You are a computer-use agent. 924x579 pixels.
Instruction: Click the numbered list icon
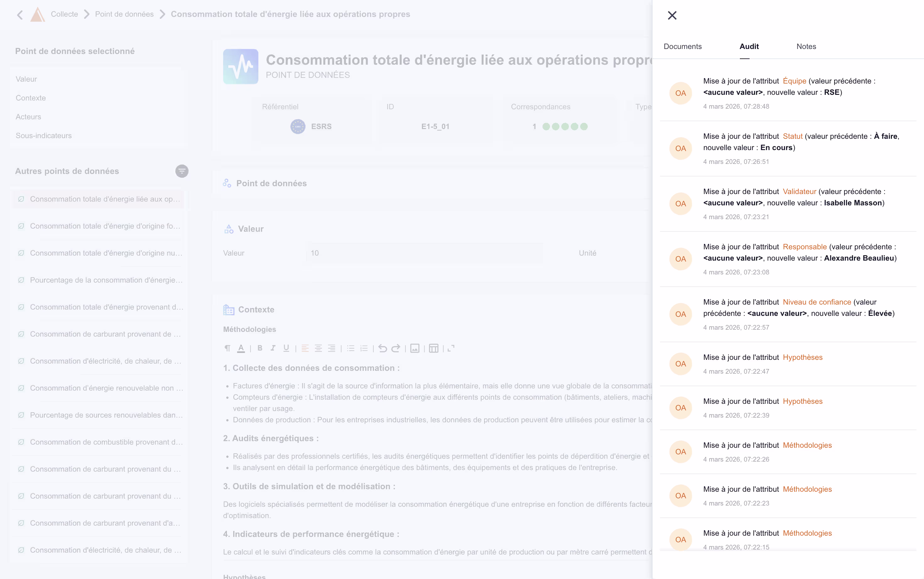[364, 348]
